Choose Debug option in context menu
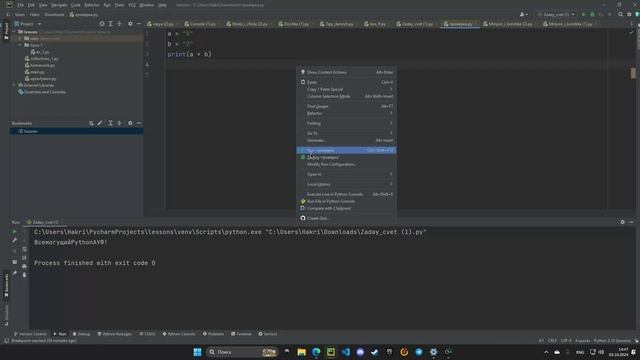Image resolution: width=640 pixels, height=360 pixels. (x=346, y=158)
